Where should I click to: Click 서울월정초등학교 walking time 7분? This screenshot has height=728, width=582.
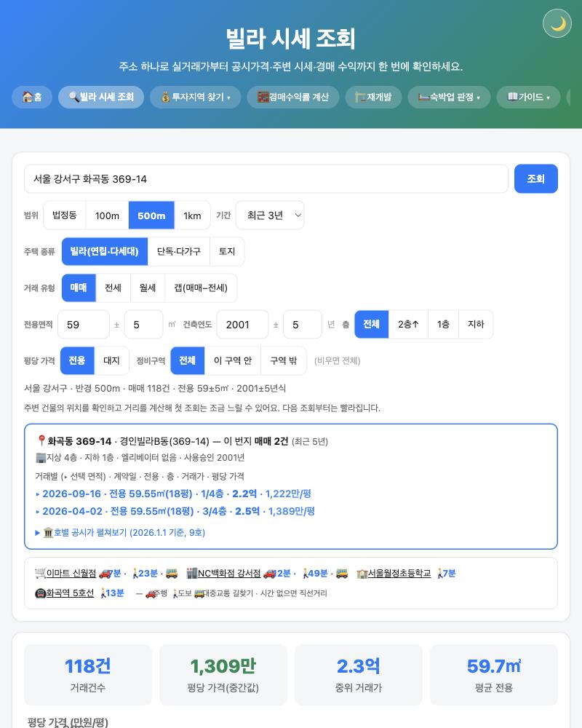tap(449, 574)
